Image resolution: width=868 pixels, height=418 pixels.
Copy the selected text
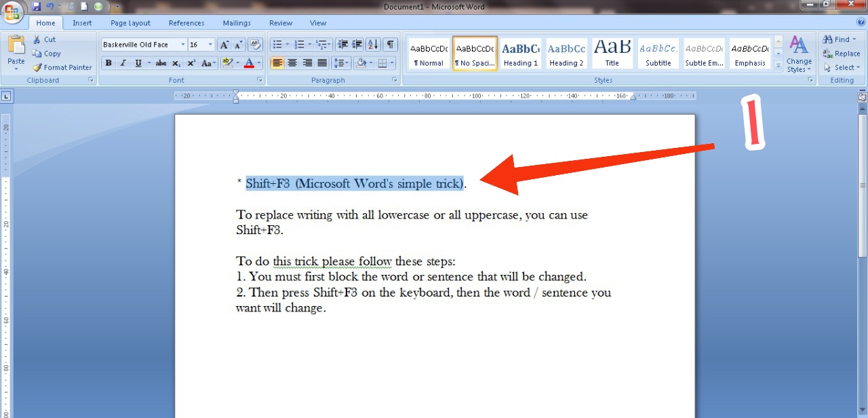tap(46, 54)
